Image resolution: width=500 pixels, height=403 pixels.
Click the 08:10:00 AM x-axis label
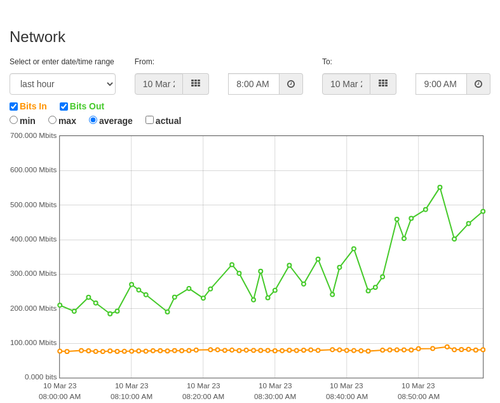[131, 397]
